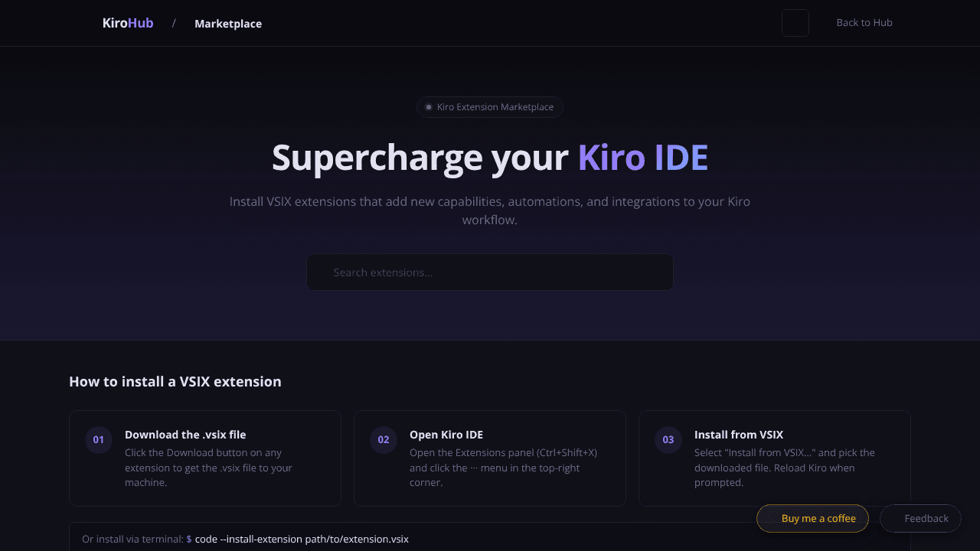Click the Kiro Extension Marketplace badge

pos(490,107)
